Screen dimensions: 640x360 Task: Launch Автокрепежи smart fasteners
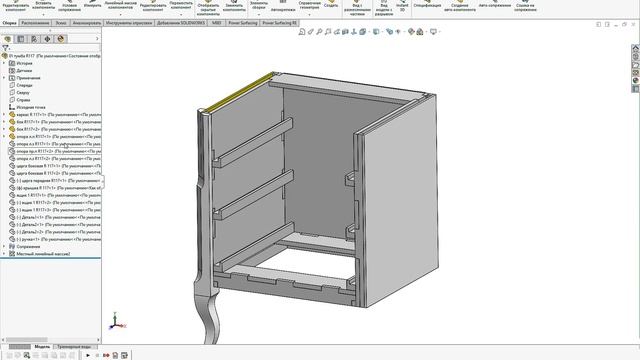(x=283, y=6)
